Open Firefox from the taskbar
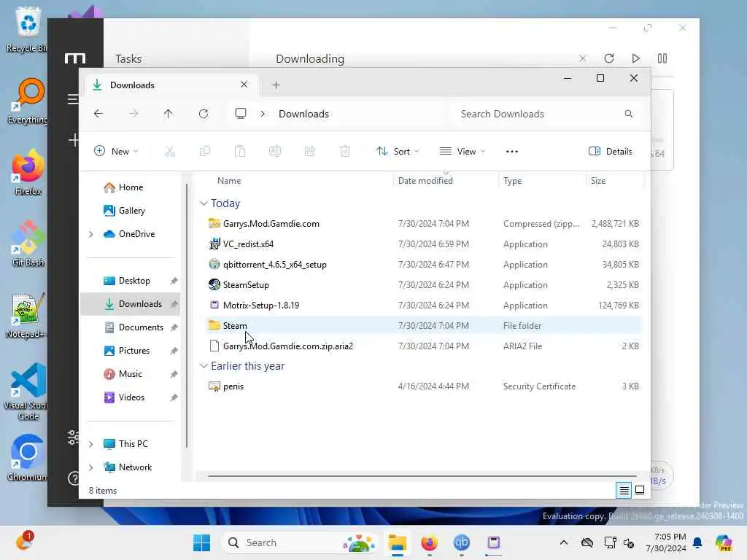Viewport: 747px width, 560px height. (429, 542)
